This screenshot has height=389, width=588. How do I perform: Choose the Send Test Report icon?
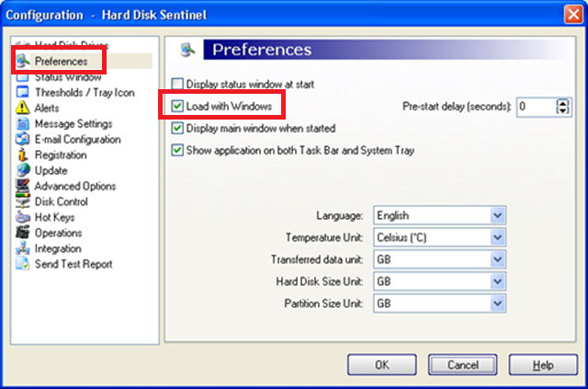point(22,264)
